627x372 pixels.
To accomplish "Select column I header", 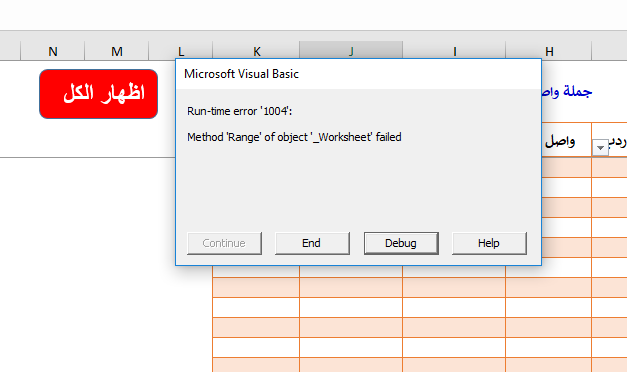I will 454,51.
